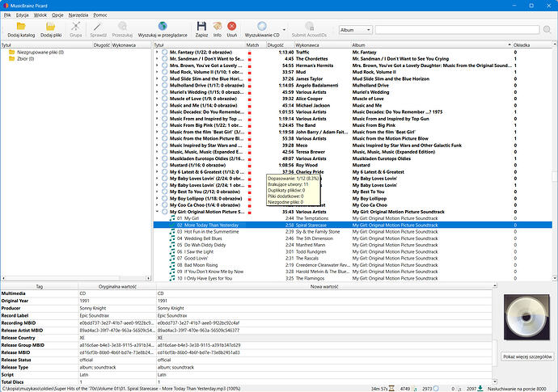Image resolution: width=558 pixels, height=392 pixels.
Task: Click the Grupa cluster icon
Action: [x=75, y=26]
